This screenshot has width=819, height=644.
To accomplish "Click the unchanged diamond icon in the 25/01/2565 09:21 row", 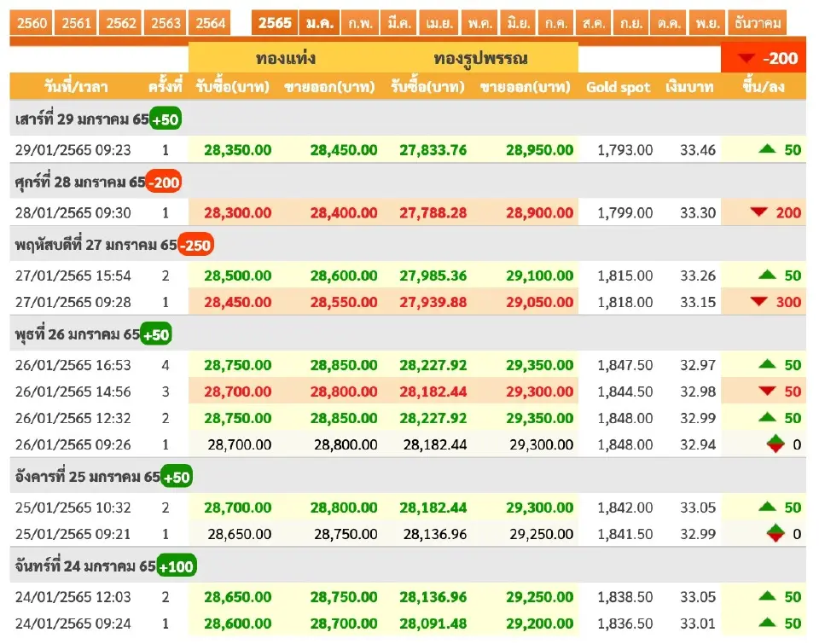I will click(x=775, y=533).
